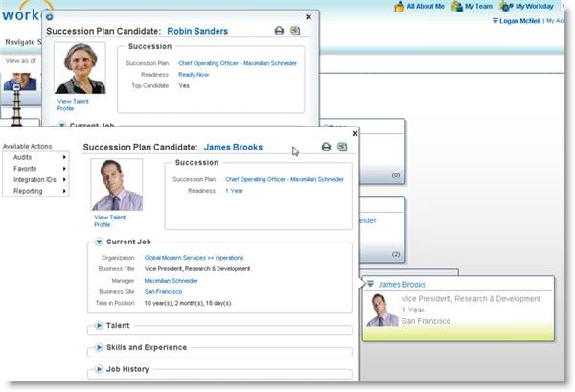This screenshot has height=392, width=575.
Task: Open Robin Sanders name link
Action: pos(197,32)
